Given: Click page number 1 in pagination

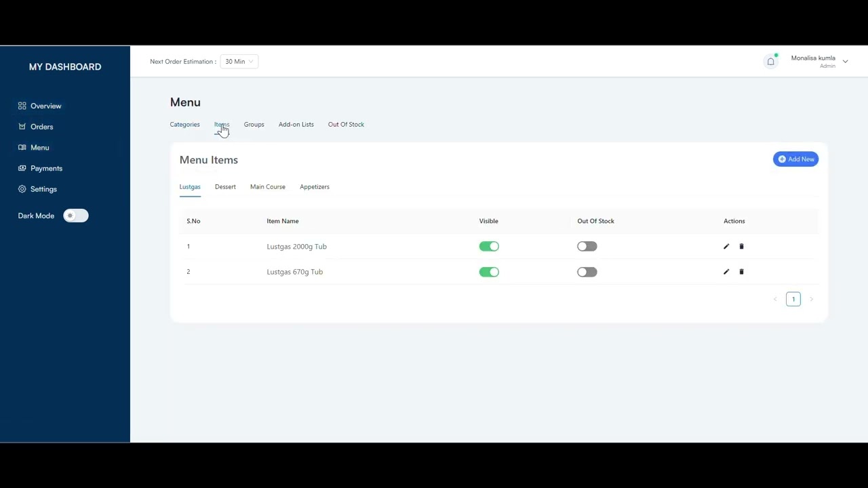Looking at the screenshot, I should pyautogui.click(x=793, y=299).
